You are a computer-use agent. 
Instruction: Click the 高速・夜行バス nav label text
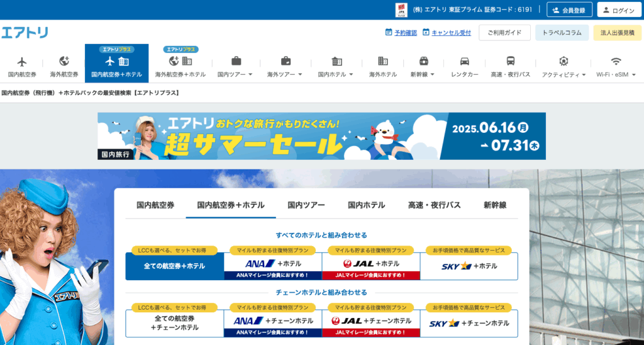511,74
